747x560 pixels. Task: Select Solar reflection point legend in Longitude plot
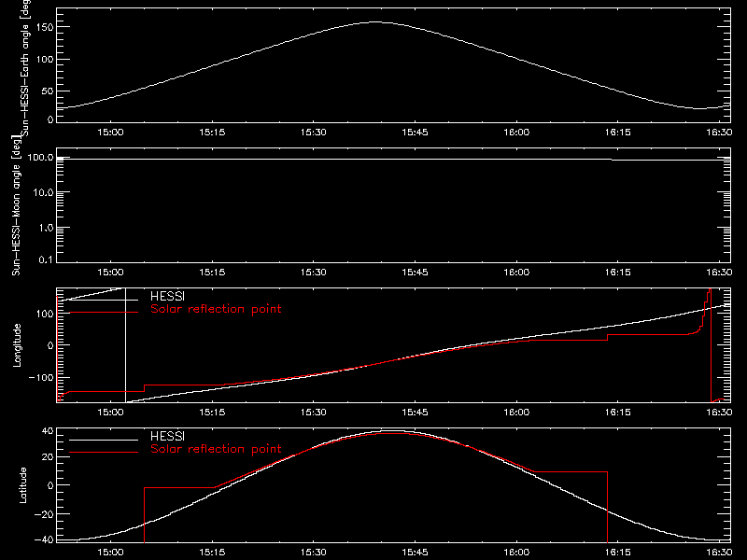click(216, 309)
